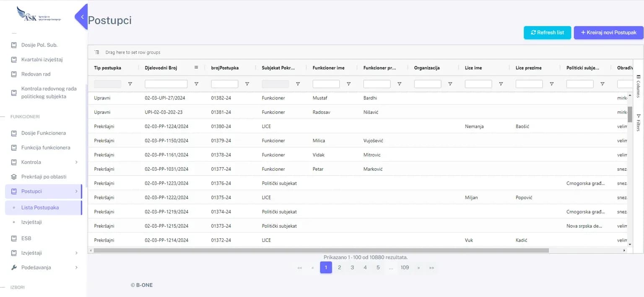Open filter icon for Politicki subjekat column
Viewport: 644px width, 297px height.
(x=602, y=84)
